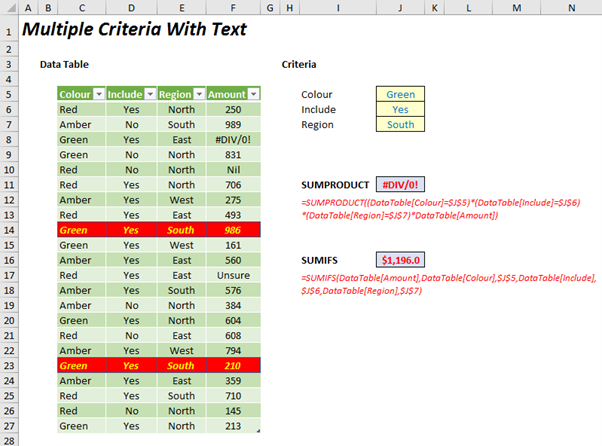Select the amount cell 384

[x=233, y=305]
